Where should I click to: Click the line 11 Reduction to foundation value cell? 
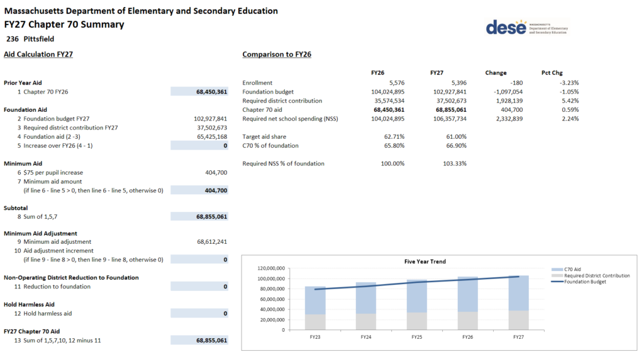click(x=199, y=287)
